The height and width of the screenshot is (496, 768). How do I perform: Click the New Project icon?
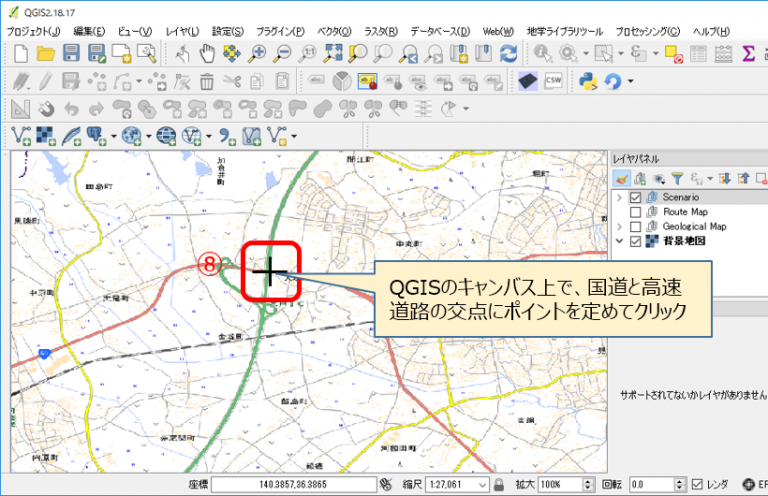[21, 53]
